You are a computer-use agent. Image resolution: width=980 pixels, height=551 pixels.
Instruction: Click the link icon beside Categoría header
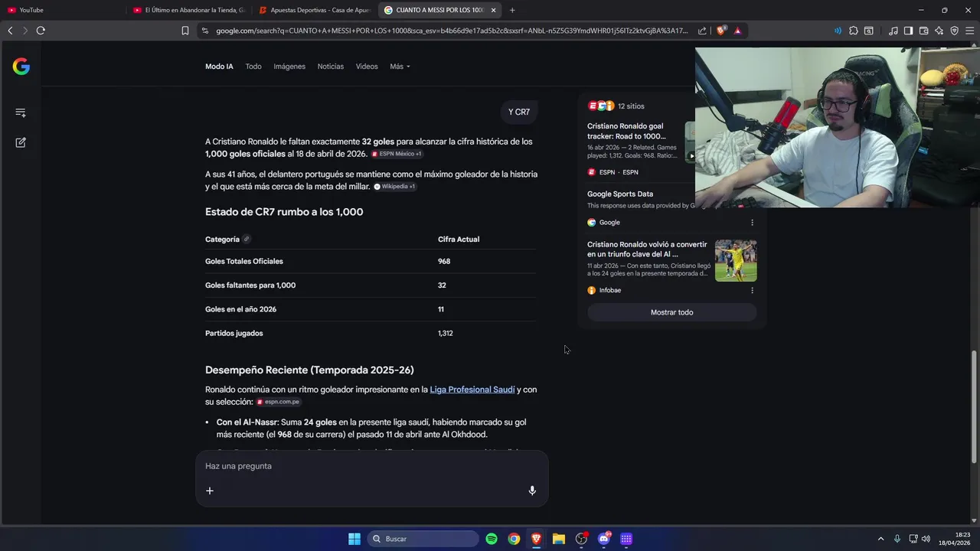[247, 240]
